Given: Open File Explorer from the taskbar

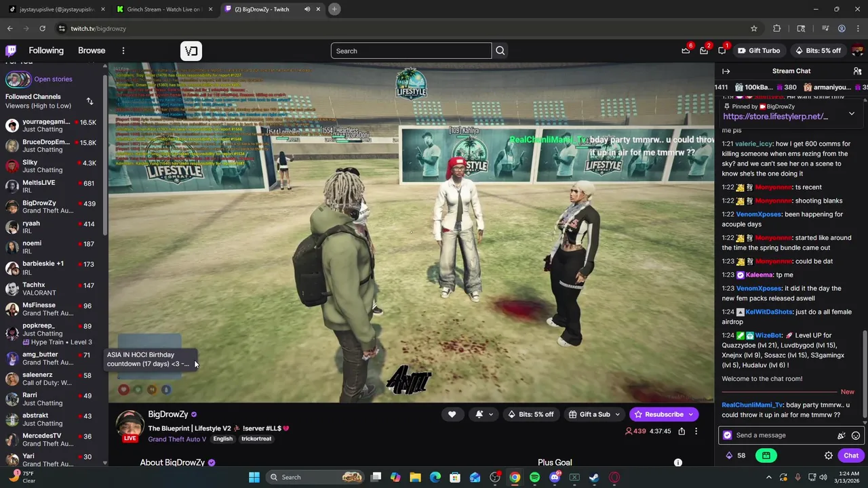Looking at the screenshot, I should pos(415,477).
